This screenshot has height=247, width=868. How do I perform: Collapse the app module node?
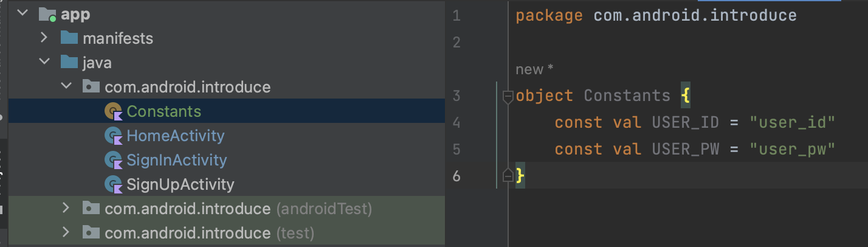click(x=23, y=13)
